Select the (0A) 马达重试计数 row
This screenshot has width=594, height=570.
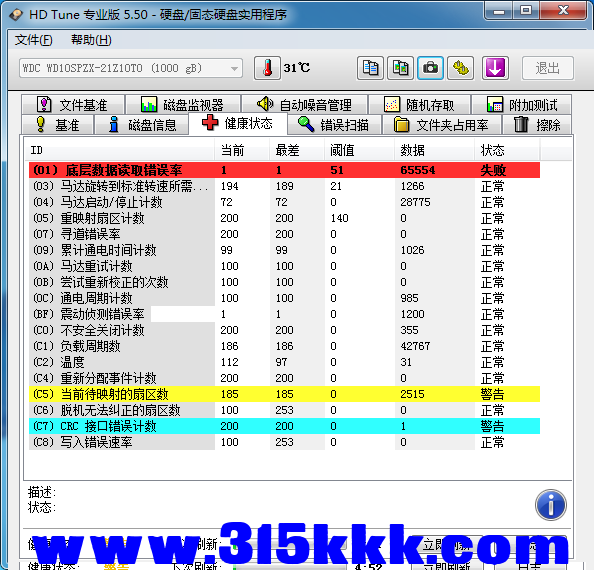point(284,266)
